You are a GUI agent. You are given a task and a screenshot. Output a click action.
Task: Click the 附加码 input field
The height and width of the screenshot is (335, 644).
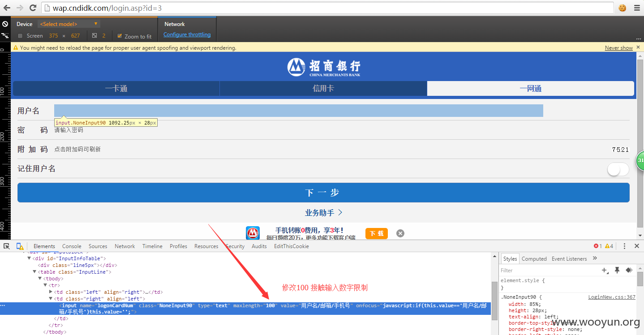pyautogui.click(x=299, y=149)
